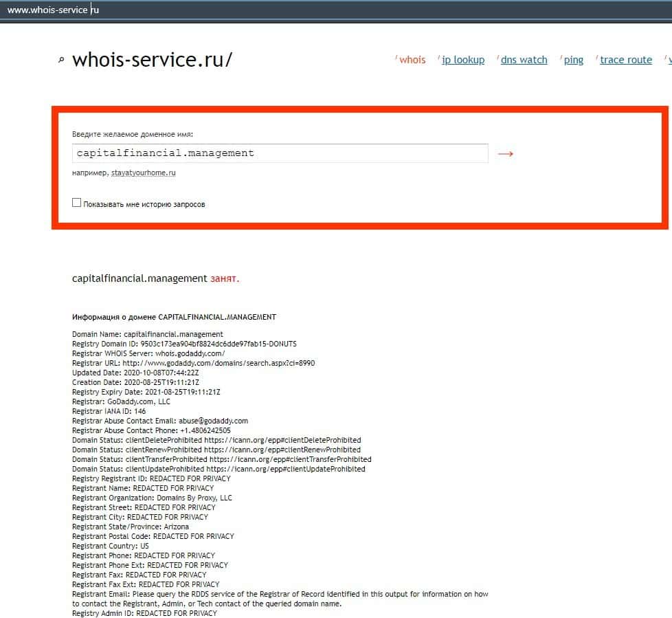The width and height of the screenshot is (672, 618).
Task: Select the Registrant Phone Ext line
Action: coord(150,565)
